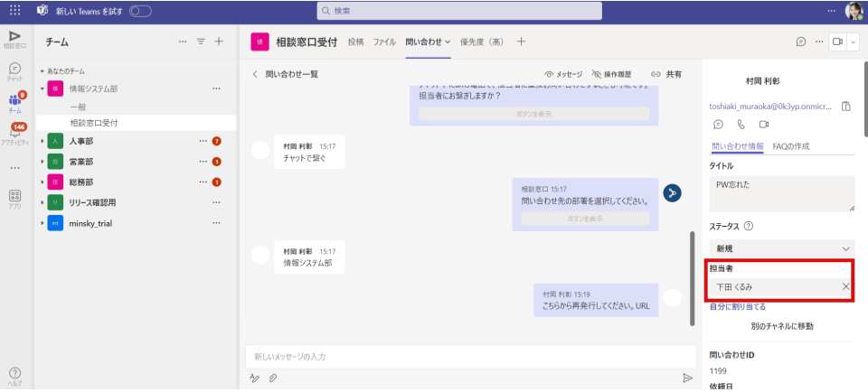Open teams list more options ellipsis
The width and height of the screenshot is (868, 392).
click(x=183, y=42)
